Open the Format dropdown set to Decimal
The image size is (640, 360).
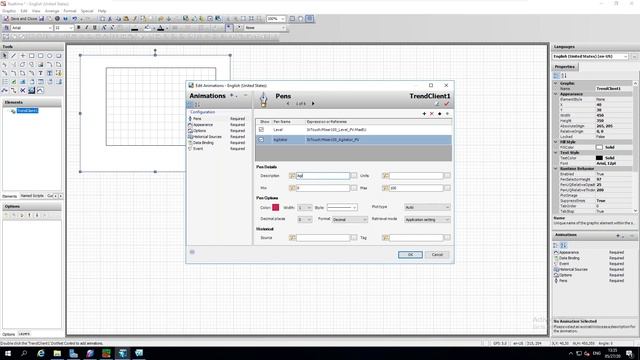coord(349,220)
